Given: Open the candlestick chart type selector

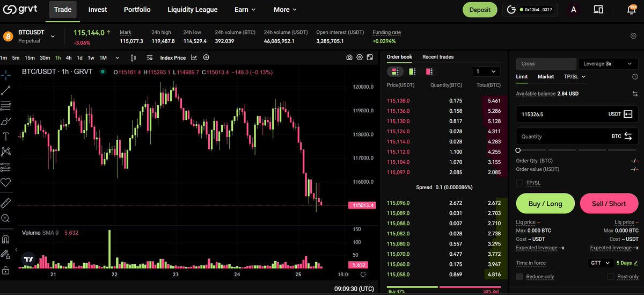Looking at the screenshot, I should [134, 57].
